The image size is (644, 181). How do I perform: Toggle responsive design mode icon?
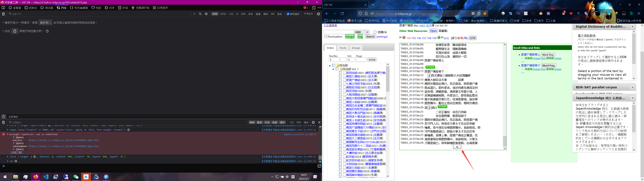coord(313,8)
